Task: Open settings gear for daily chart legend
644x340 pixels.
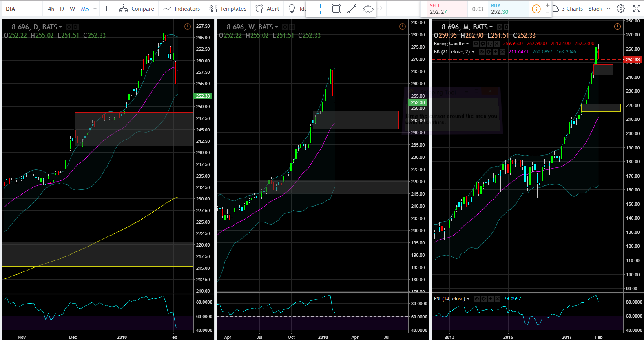Action: (x=76, y=27)
